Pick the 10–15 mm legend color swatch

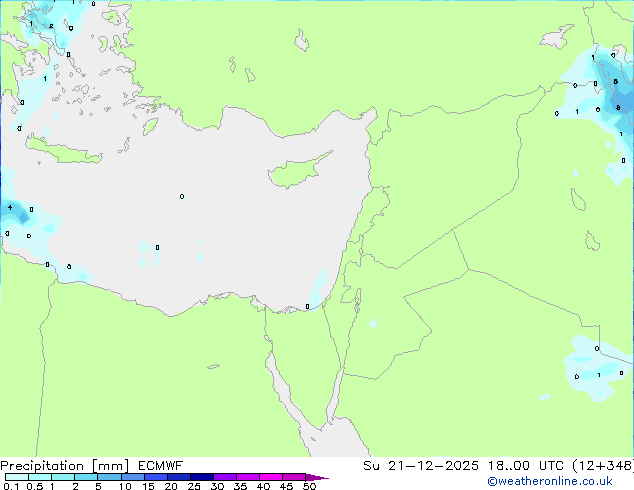pyautogui.click(x=132, y=477)
